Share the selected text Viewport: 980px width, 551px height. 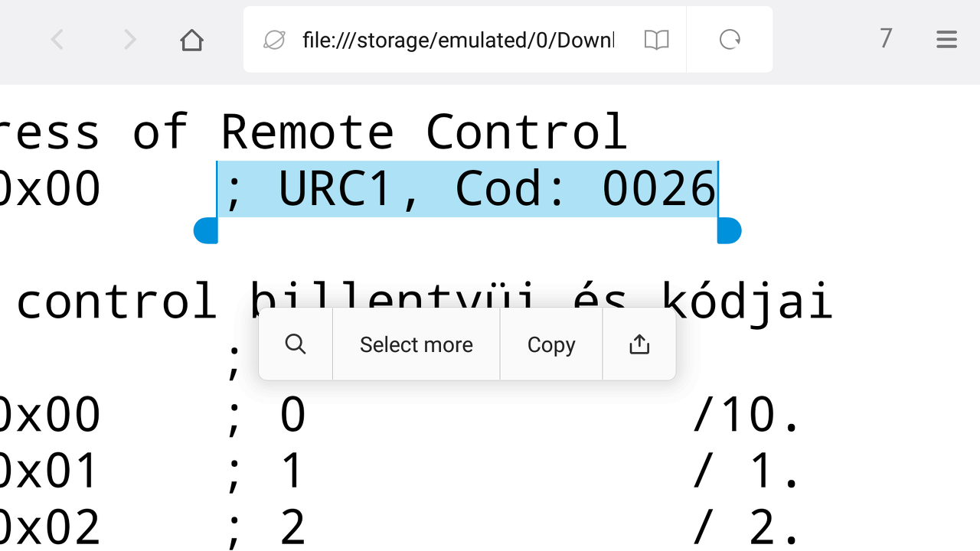[639, 344]
